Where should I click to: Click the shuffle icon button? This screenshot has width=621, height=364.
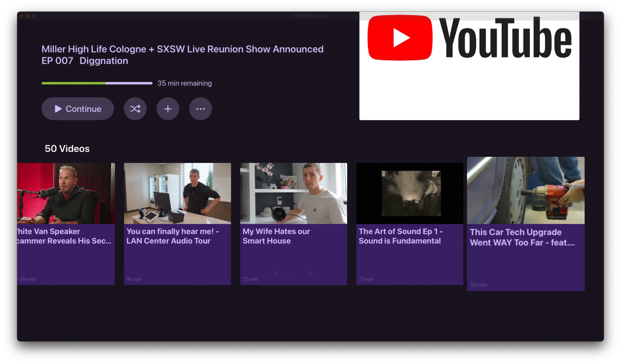[x=135, y=109]
